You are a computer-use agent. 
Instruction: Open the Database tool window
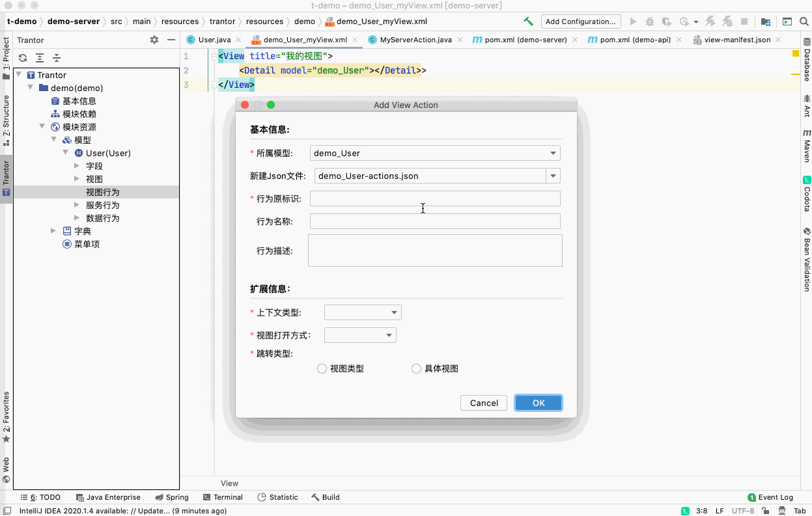click(x=806, y=60)
